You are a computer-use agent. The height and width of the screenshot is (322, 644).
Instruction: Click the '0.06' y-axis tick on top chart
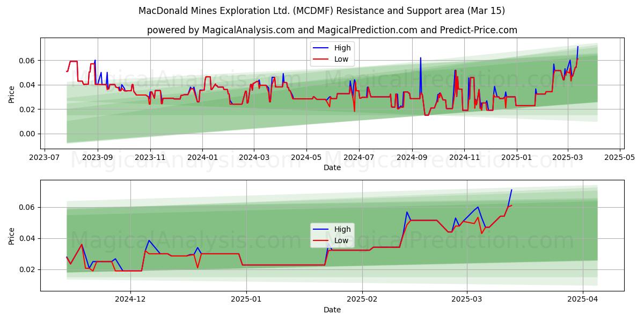pos(28,61)
